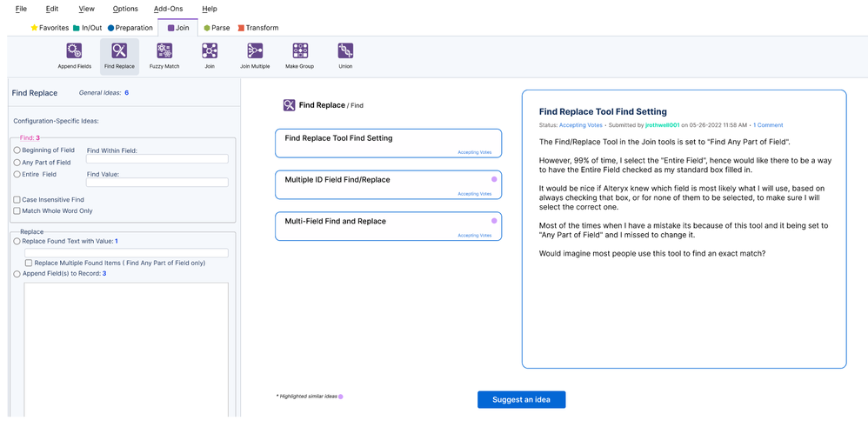Select the Join tool icon

tap(210, 51)
